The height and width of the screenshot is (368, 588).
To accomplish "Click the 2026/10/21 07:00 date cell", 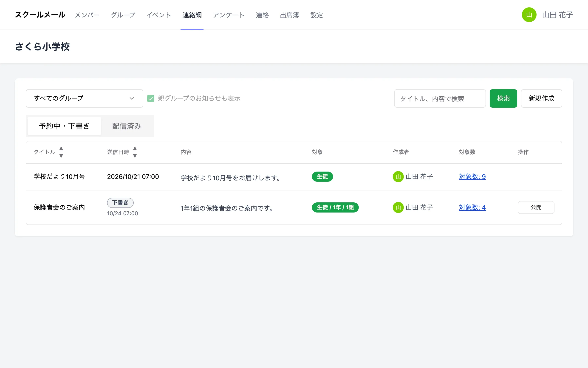I will click(x=133, y=177).
